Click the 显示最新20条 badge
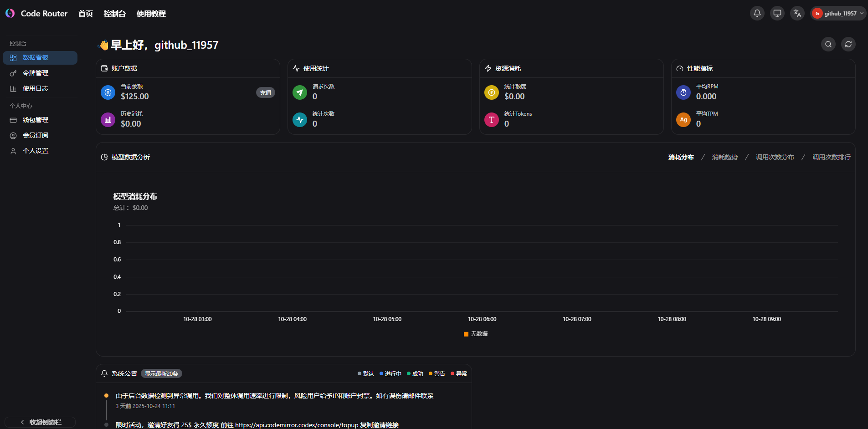 point(162,373)
